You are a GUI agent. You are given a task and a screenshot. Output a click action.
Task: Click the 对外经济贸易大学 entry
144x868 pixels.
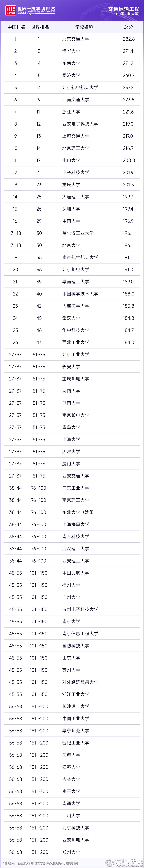tap(80, 682)
